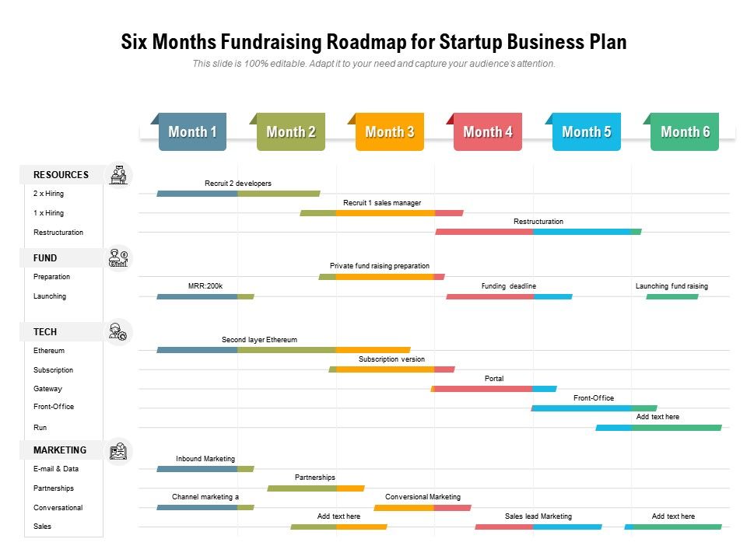Click the Month 3 orange header
Viewport: 747px width, 560px height.
pos(389,132)
